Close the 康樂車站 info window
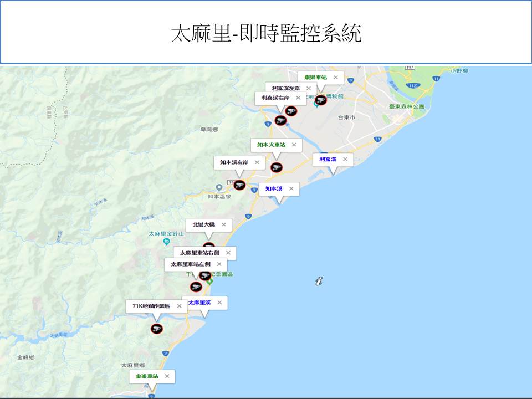The height and width of the screenshot is (399, 532). [335, 78]
